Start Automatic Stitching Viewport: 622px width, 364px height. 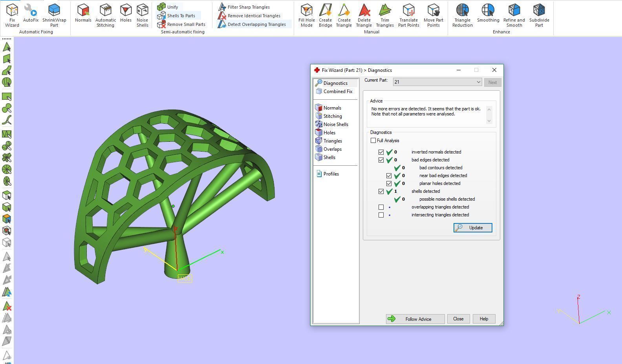point(106,16)
